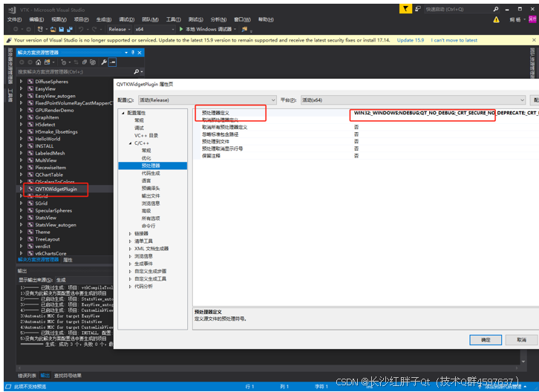The width and height of the screenshot is (539, 392).
Task: Click the info bar rocket icon
Action: pos(9,40)
